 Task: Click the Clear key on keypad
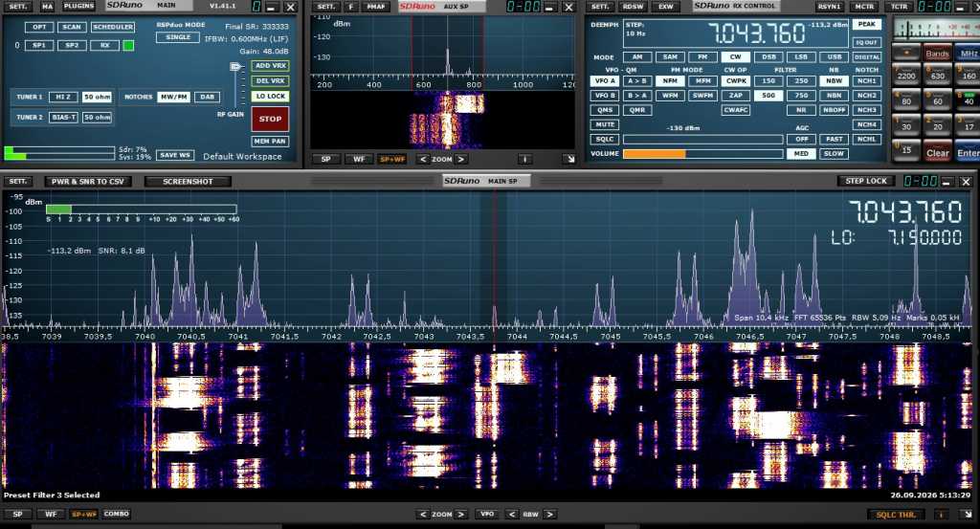(938, 152)
